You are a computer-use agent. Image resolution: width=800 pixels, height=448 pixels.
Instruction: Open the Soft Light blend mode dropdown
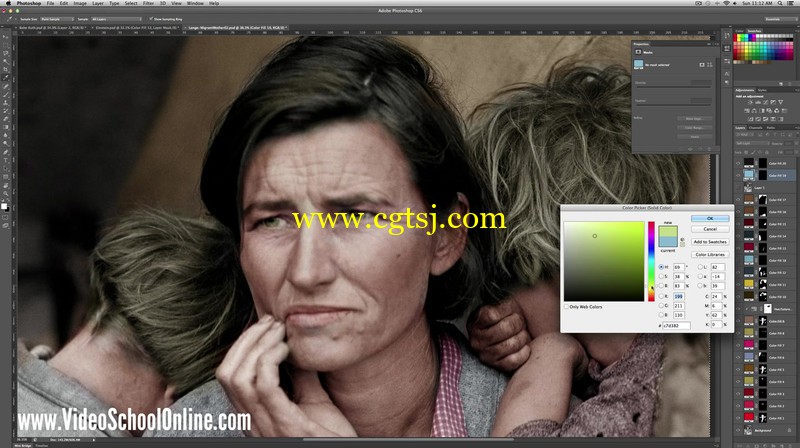753,143
